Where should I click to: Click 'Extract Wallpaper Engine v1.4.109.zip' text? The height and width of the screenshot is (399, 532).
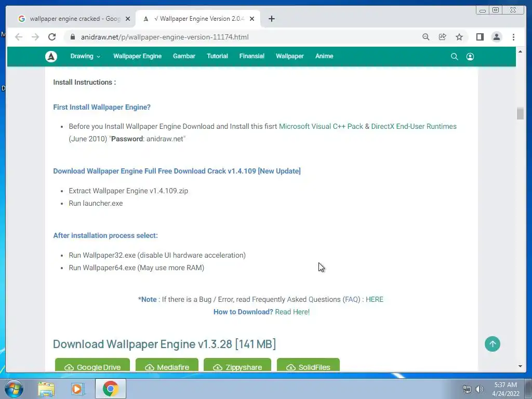click(128, 191)
